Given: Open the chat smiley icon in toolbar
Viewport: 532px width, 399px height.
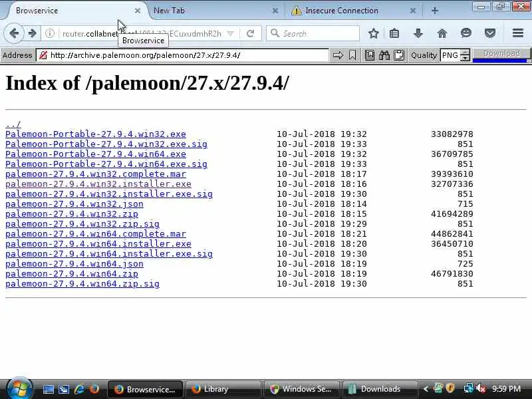Looking at the screenshot, I should [x=466, y=33].
